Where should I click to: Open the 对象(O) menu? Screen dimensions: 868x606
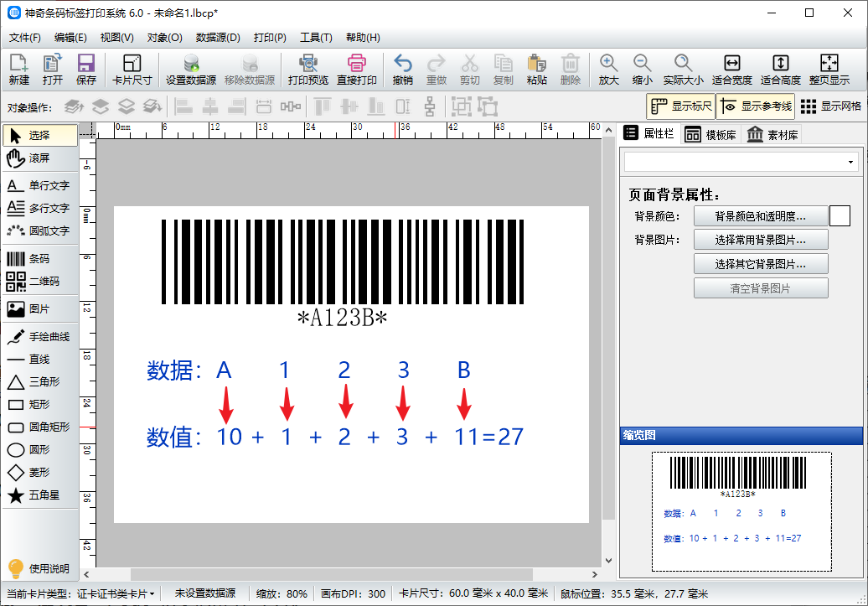coord(164,38)
